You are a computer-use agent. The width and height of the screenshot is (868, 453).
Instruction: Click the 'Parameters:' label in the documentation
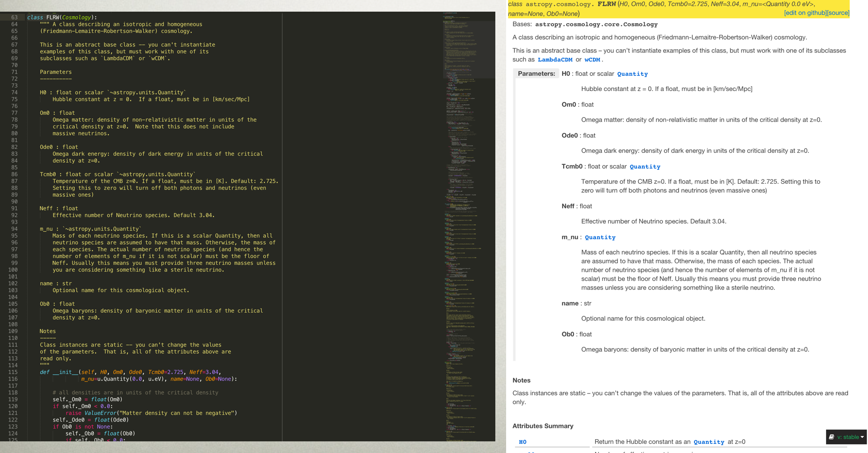coord(536,73)
